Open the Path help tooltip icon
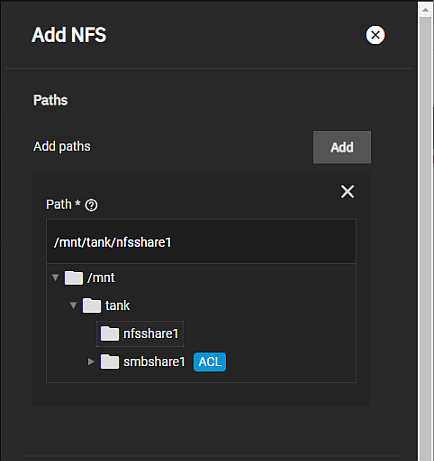Screen dimensions: 434x461 coord(91,205)
